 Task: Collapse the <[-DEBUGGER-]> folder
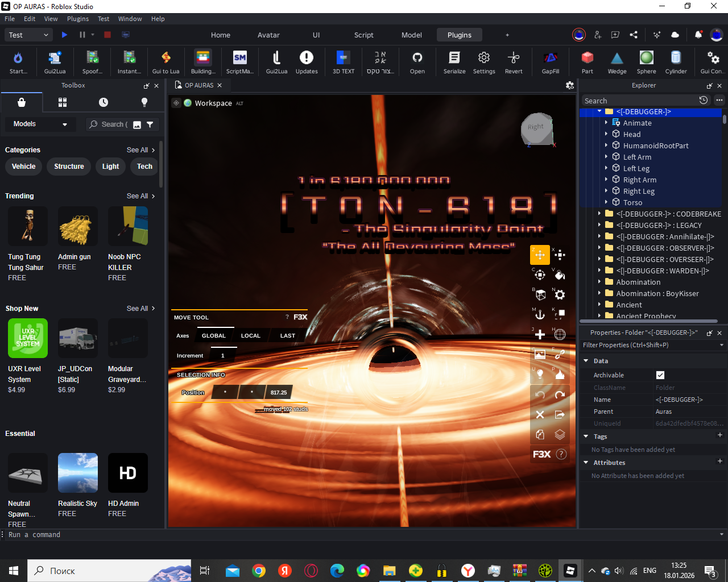599,111
